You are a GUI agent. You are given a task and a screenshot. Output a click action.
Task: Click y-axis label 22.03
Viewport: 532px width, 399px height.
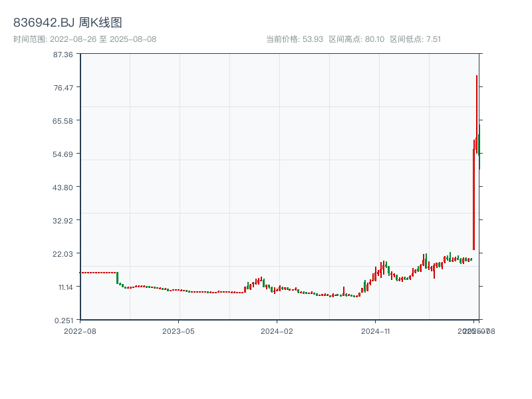(x=63, y=254)
